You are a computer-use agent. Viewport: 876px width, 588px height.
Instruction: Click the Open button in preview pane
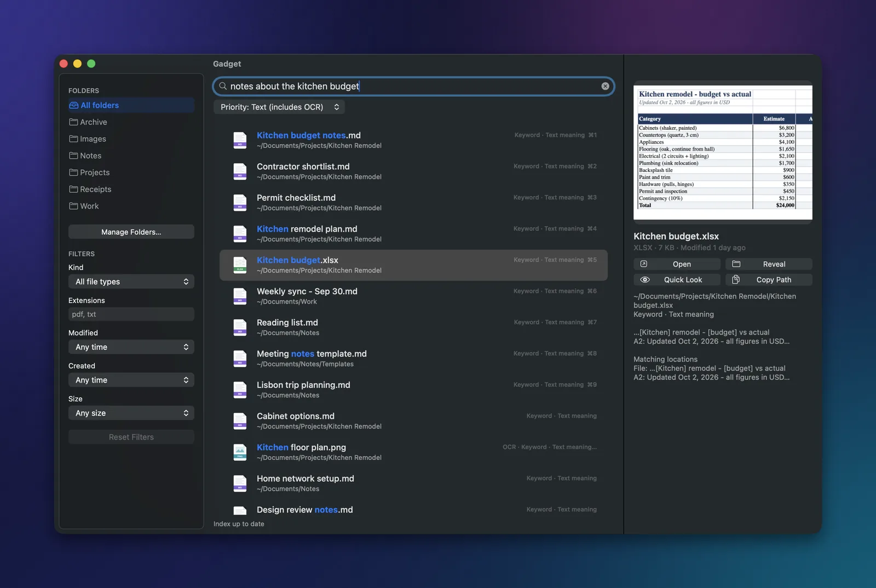(x=677, y=264)
